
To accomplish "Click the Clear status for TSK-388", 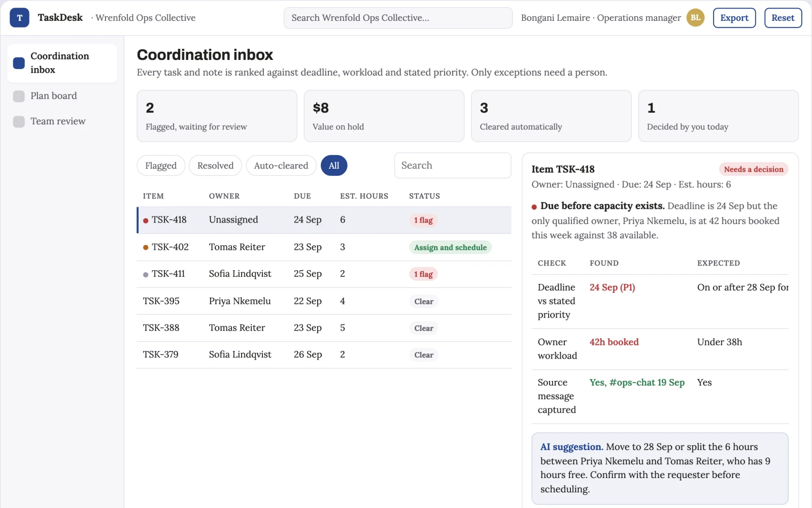I will coord(424,328).
